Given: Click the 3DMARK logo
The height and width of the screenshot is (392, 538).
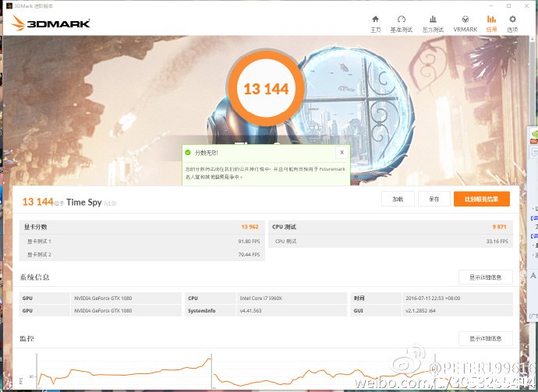Looking at the screenshot, I should click(51, 23).
